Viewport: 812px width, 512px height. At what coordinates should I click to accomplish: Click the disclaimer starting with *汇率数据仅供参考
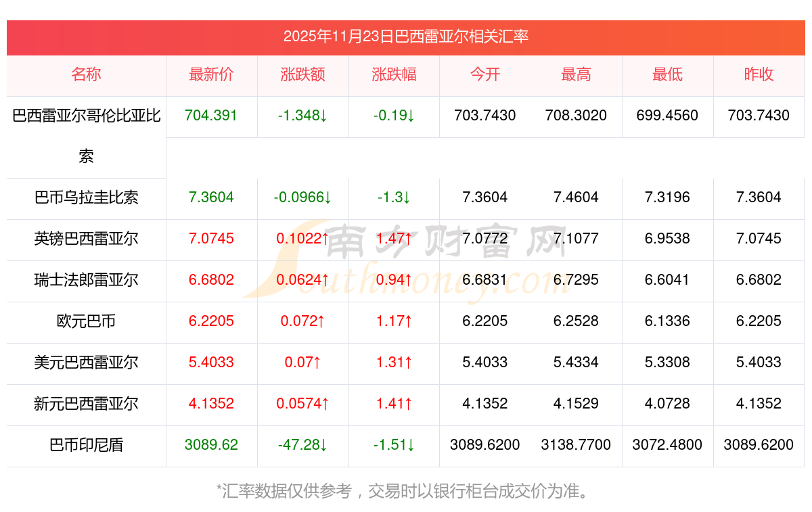point(405,491)
